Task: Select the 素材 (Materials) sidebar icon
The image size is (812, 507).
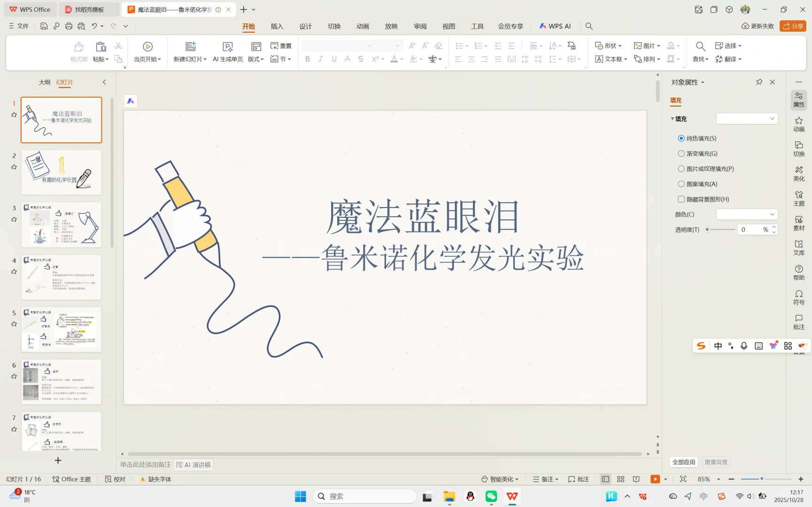Action: 798,223
